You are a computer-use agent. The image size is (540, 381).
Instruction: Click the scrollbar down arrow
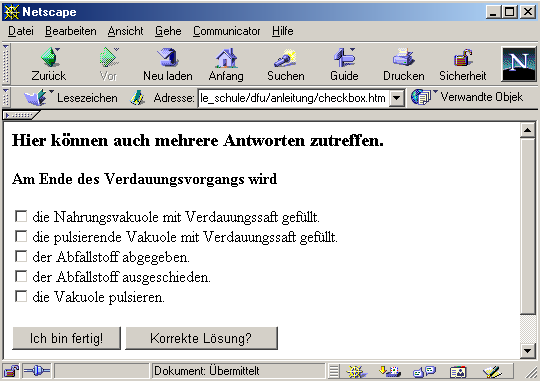[x=528, y=351]
